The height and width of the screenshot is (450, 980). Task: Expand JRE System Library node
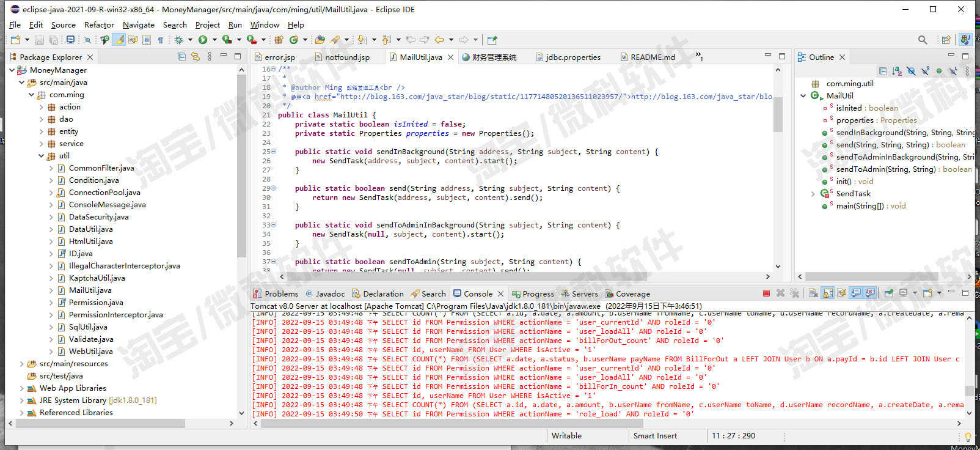tap(21, 400)
